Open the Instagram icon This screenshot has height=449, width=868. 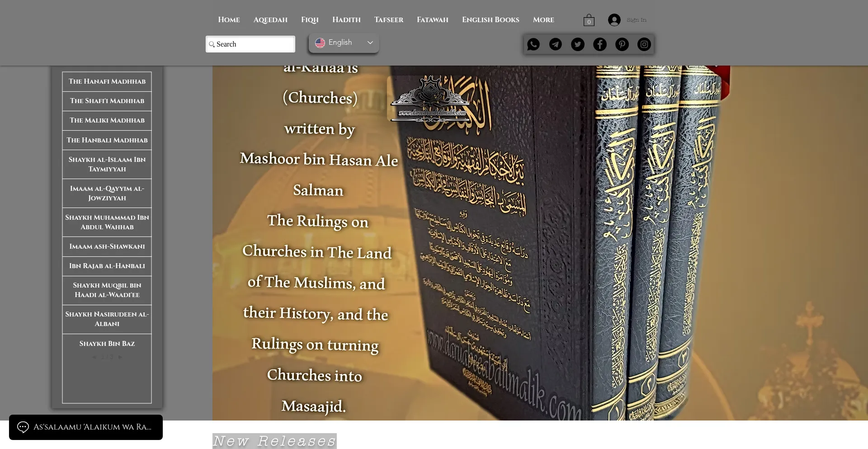644,44
